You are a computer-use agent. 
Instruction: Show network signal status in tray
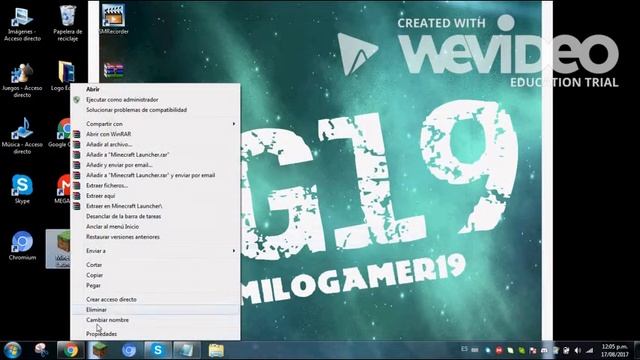pos(590,350)
